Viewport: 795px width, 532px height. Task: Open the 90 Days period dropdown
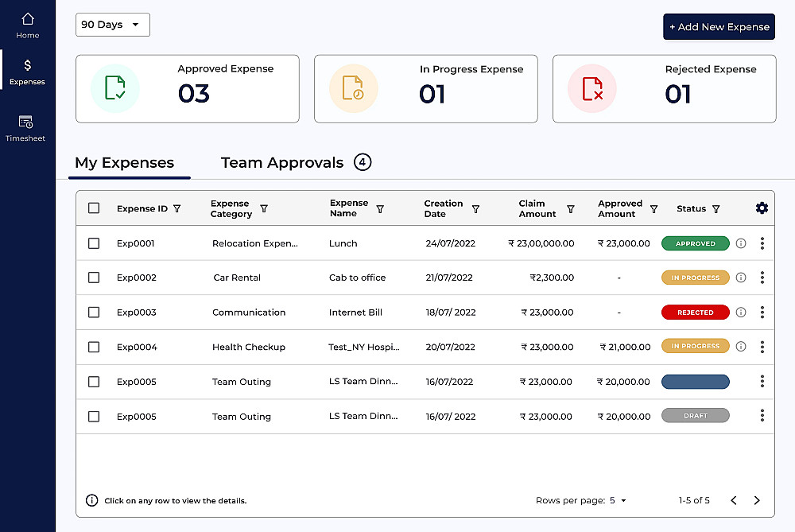113,25
